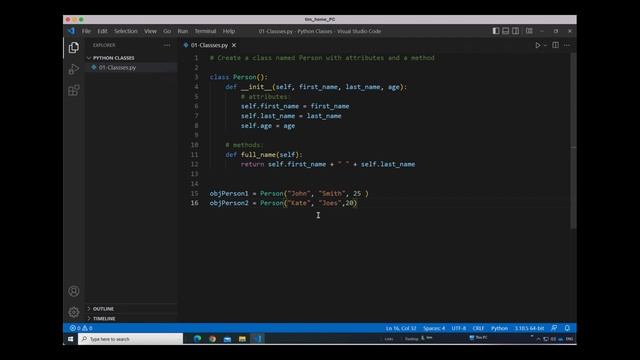Open the View menu
Screen dimensions: 640x360
[x=150, y=31]
